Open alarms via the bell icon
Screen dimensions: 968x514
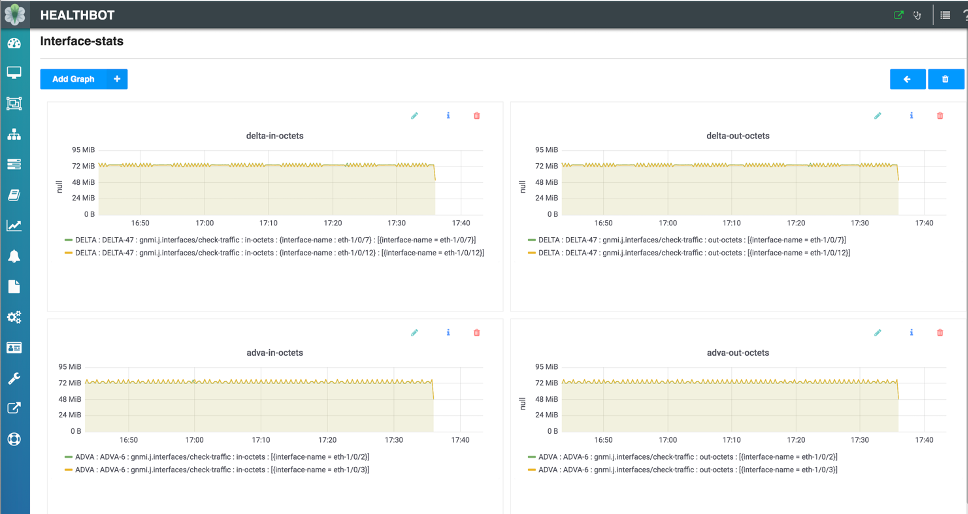[x=14, y=256]
